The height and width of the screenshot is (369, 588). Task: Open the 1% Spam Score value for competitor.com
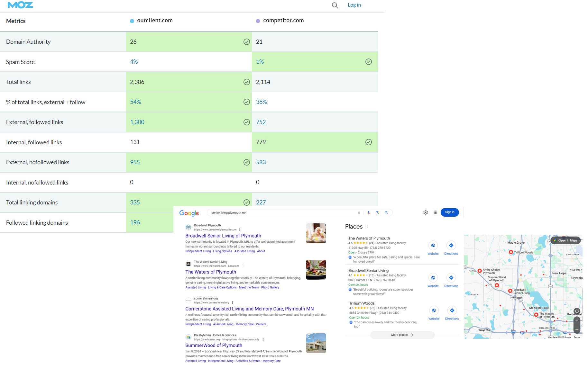click(x=260, y=62)
